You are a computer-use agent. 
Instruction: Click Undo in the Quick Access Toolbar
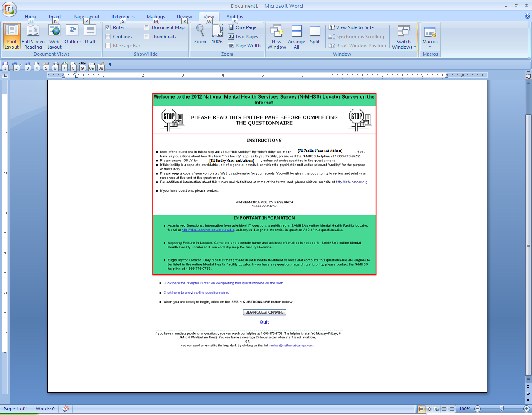15,66
